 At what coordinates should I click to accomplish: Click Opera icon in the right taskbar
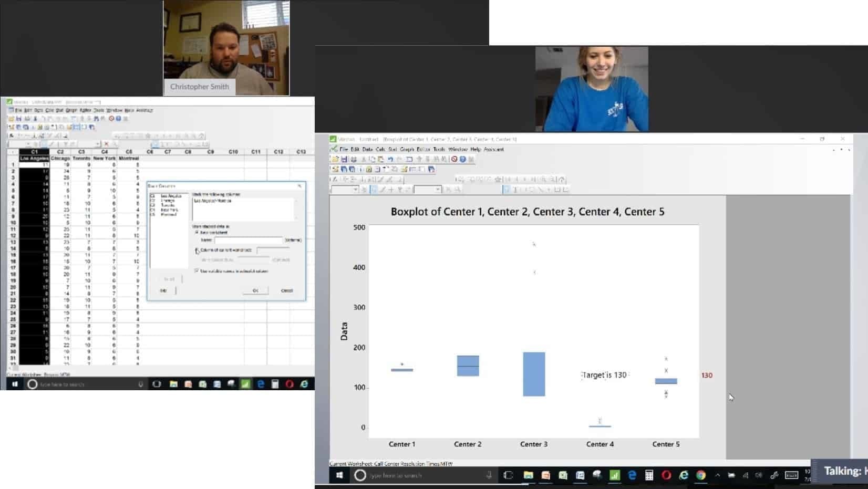click(x=666, y=475)
